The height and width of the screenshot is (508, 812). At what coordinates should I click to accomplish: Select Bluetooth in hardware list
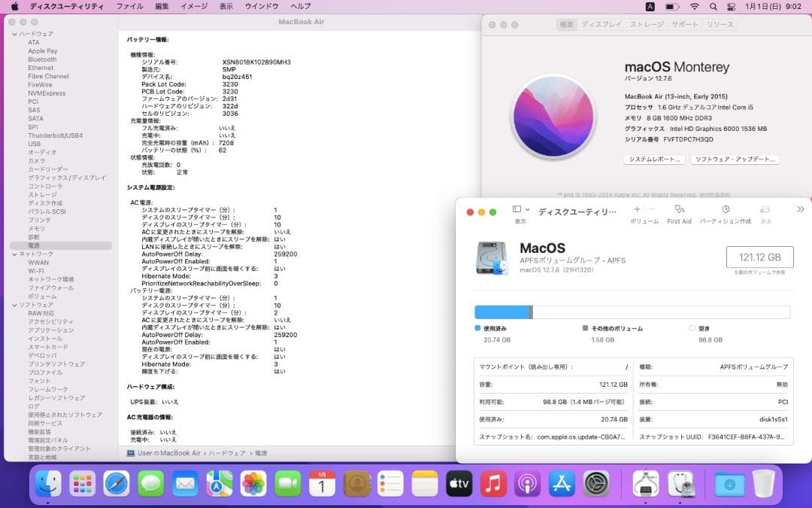click(42, 59)
